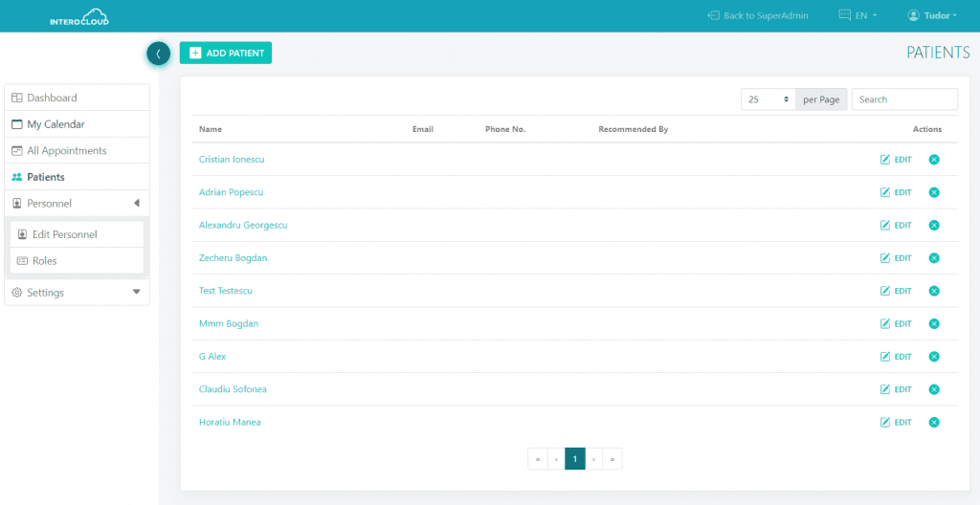The width and height of the screenshot is (980, 505).
Task: Collapse the sidebar with the round arrow button
Action: 158,54
